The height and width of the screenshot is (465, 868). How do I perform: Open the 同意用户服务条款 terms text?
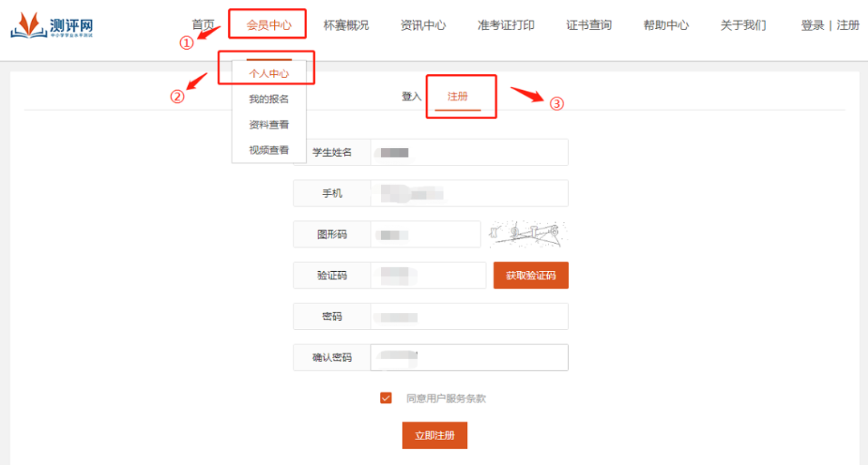(445, 398)
